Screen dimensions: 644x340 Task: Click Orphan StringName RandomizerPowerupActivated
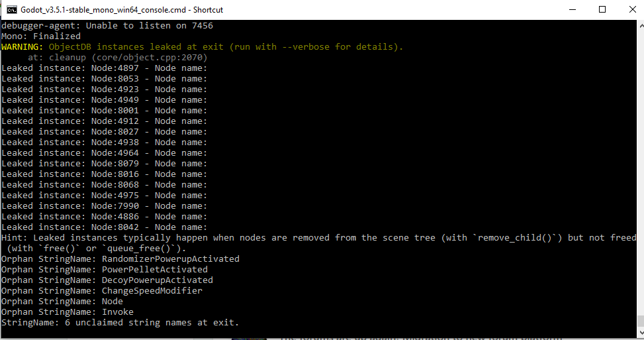tap(120, 259)
